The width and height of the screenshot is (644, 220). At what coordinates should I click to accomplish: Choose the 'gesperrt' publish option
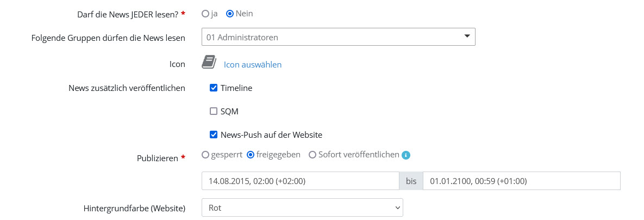(205, 155)
